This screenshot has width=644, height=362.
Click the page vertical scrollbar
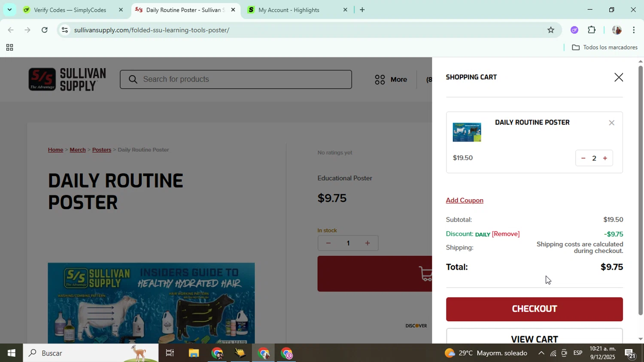[x=640, y=191]
